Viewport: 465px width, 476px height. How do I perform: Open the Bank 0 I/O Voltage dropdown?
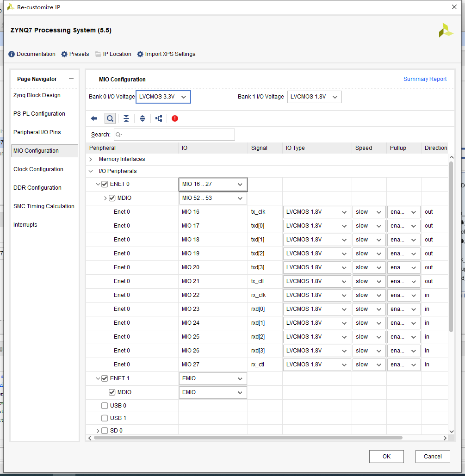pos(163,97)
